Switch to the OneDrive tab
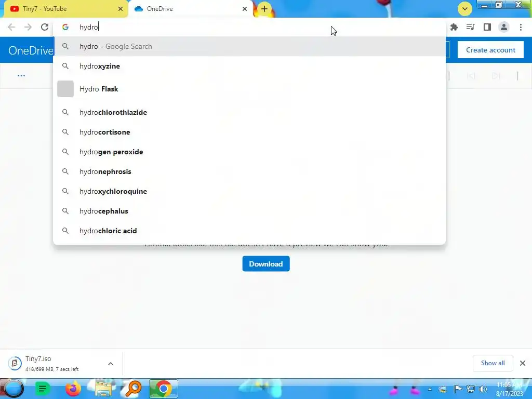 click(190, 9)
